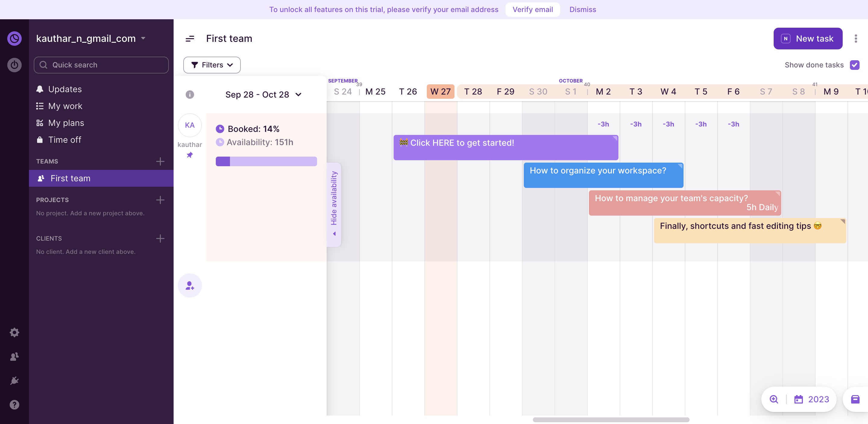Screen dimensions: 868x424
Task: Click the add team member icon
Action: [190, 285]
